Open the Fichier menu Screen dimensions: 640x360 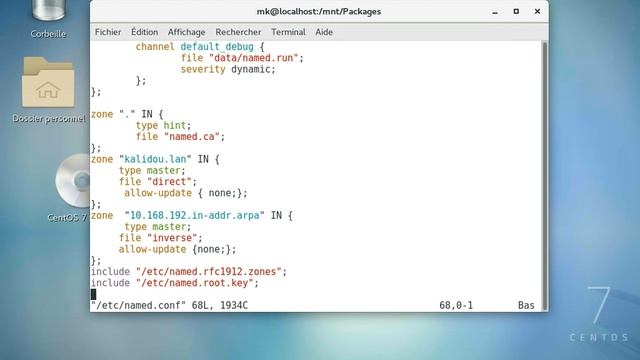coord(108,32)
